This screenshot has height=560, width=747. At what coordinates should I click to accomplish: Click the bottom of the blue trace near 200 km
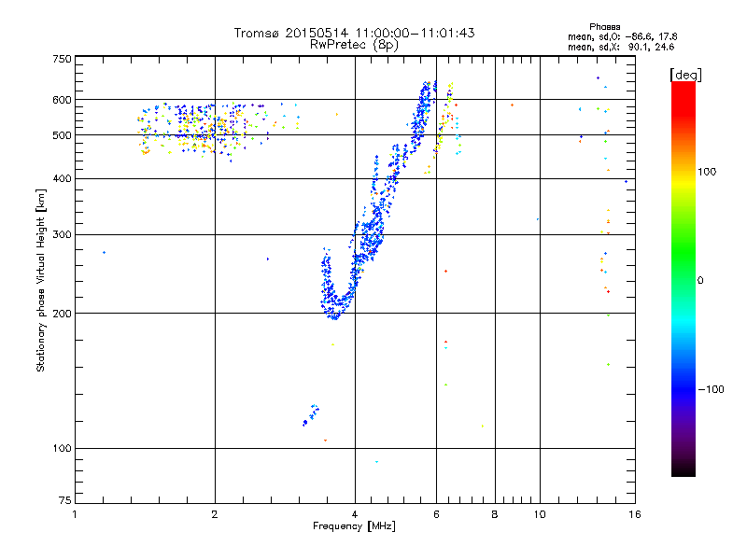click(335, 315)
